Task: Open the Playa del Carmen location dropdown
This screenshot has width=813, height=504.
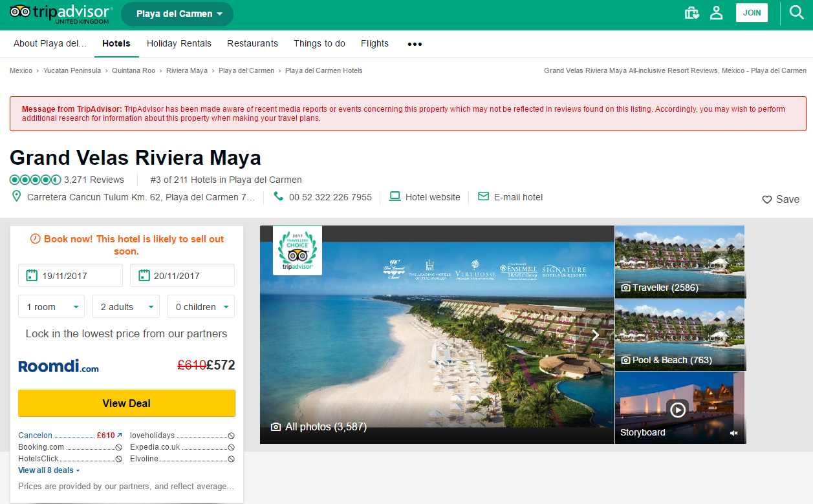Action: (177, 14)
